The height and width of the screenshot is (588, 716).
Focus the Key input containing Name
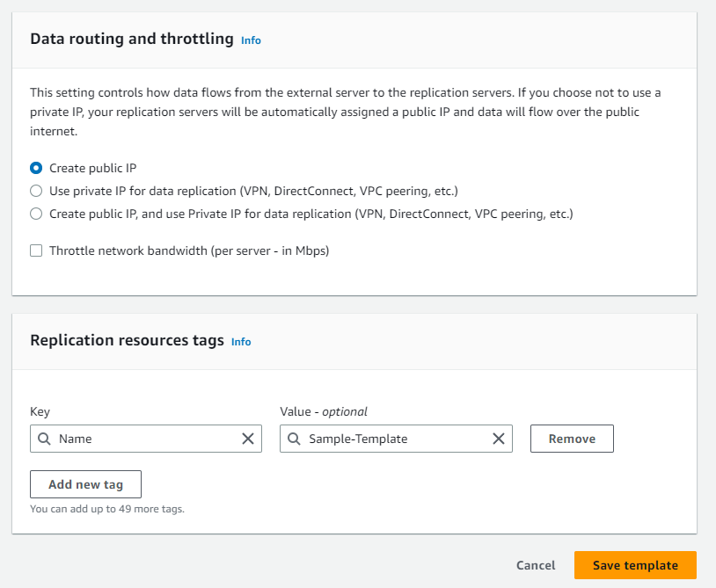click(145, 439)
